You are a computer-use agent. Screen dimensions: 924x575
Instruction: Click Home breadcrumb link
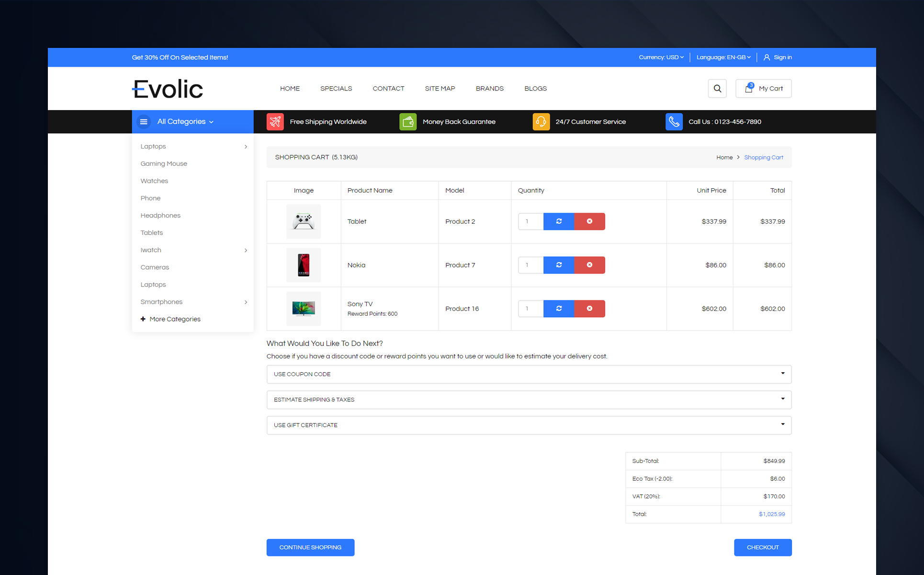[x=724, y=158]
